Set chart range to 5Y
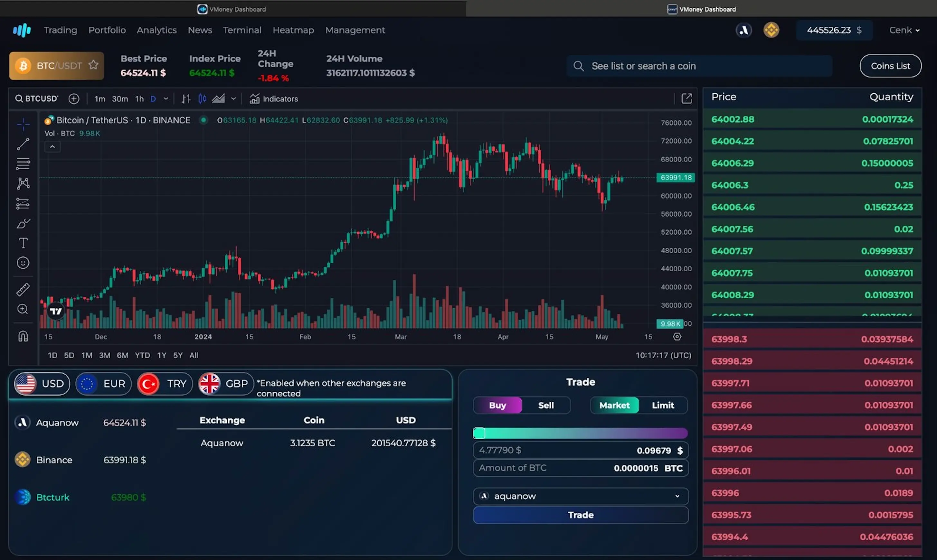This screenshot has height=560, width=937. [178, 355]
